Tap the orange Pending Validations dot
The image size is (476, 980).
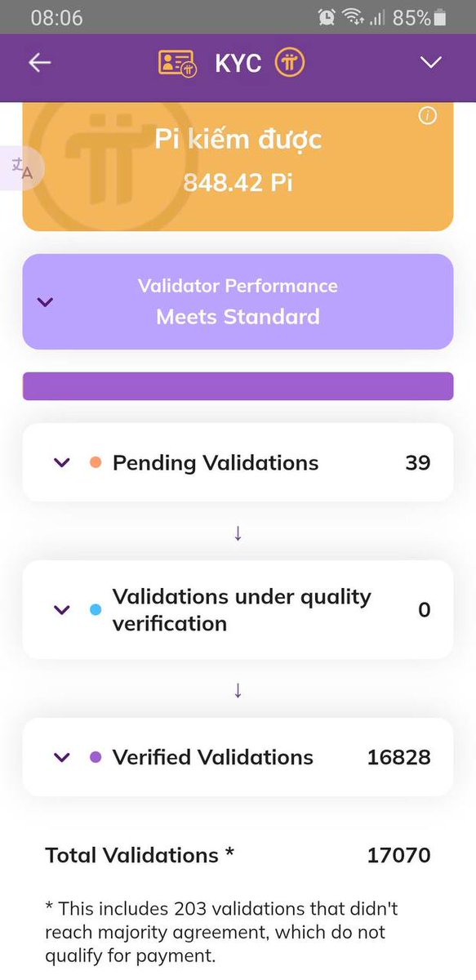point(96,463)
